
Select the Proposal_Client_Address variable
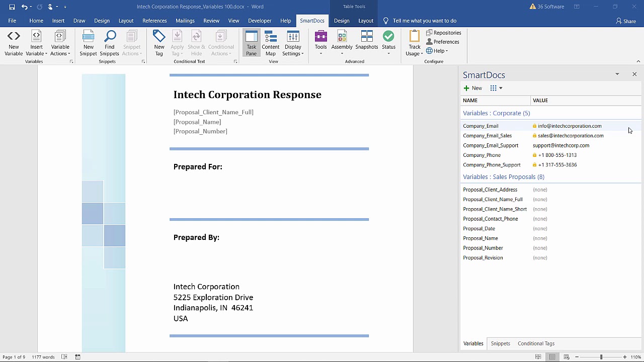551,190
